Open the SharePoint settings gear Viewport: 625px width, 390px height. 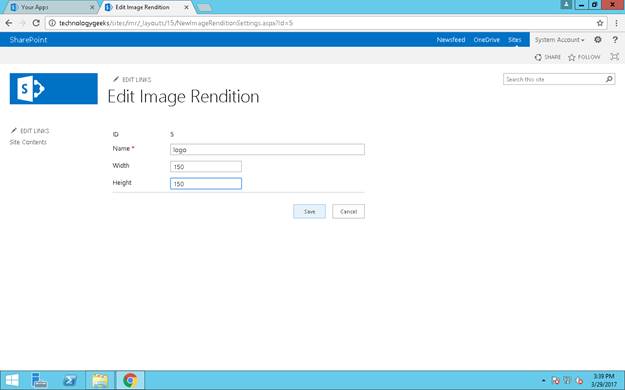[597, 39]
